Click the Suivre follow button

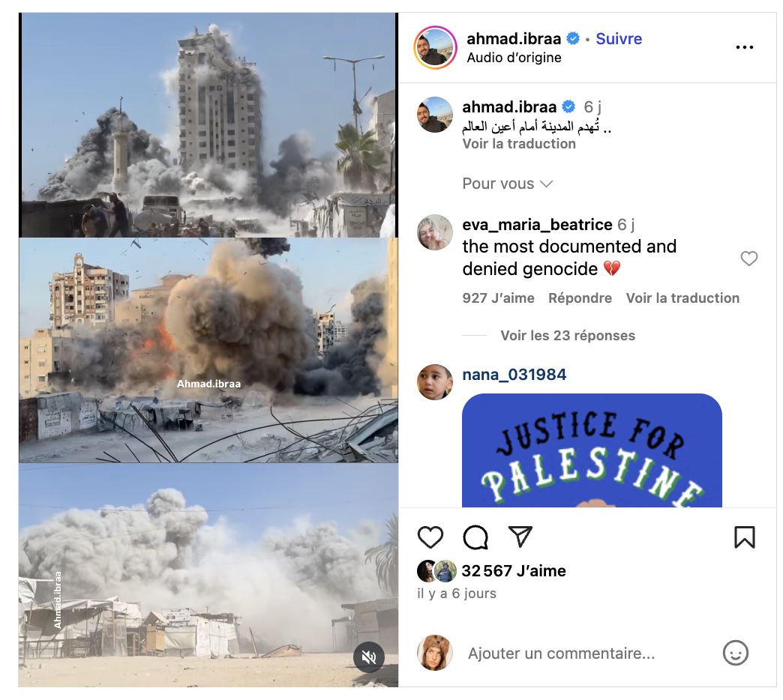point(619,38)
